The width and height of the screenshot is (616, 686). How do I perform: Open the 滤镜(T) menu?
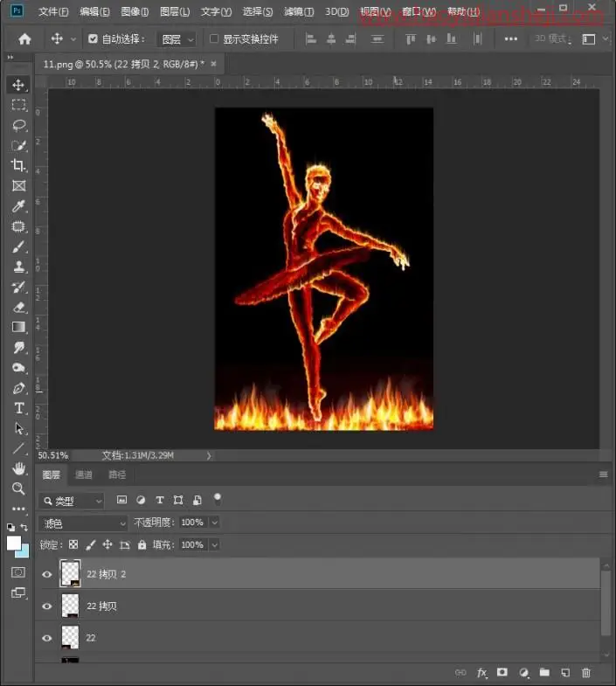coord(299,12)
